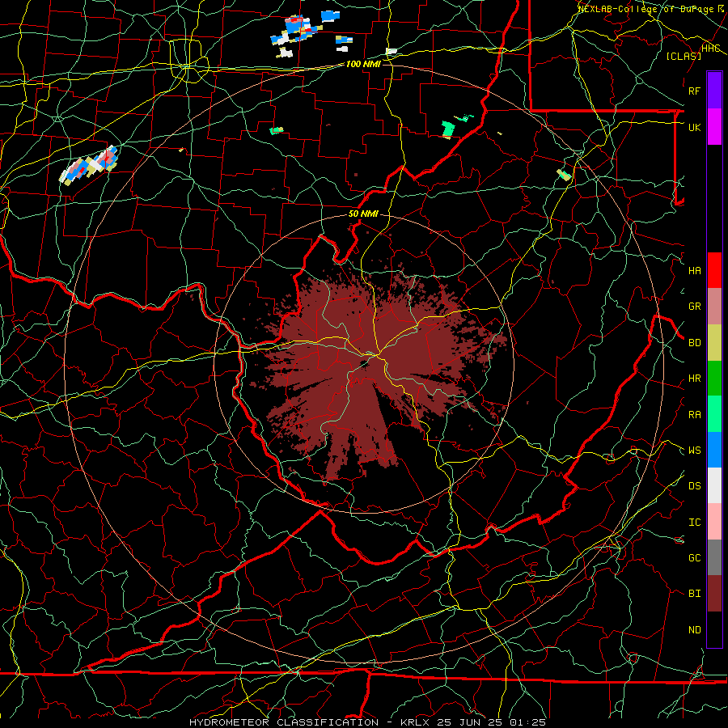
Task: Click the HA legend label
Action: click(694, 271)
